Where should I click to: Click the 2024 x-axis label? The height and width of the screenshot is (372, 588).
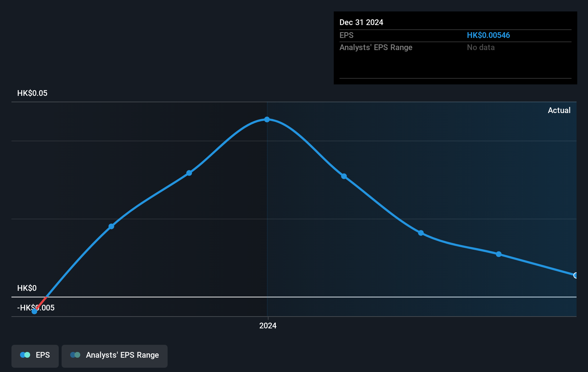click(268, 326)
